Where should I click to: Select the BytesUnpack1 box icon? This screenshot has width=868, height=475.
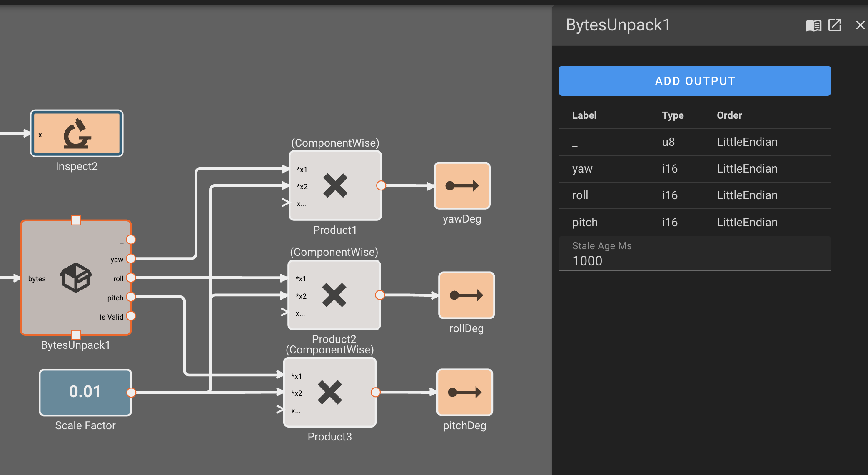(76, 277)
